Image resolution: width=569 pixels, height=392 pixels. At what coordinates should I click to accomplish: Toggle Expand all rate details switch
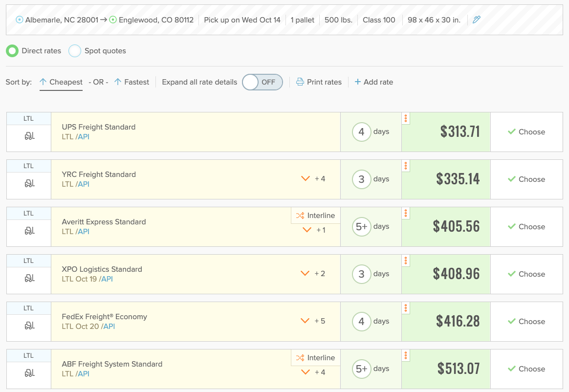coord(263,82)
